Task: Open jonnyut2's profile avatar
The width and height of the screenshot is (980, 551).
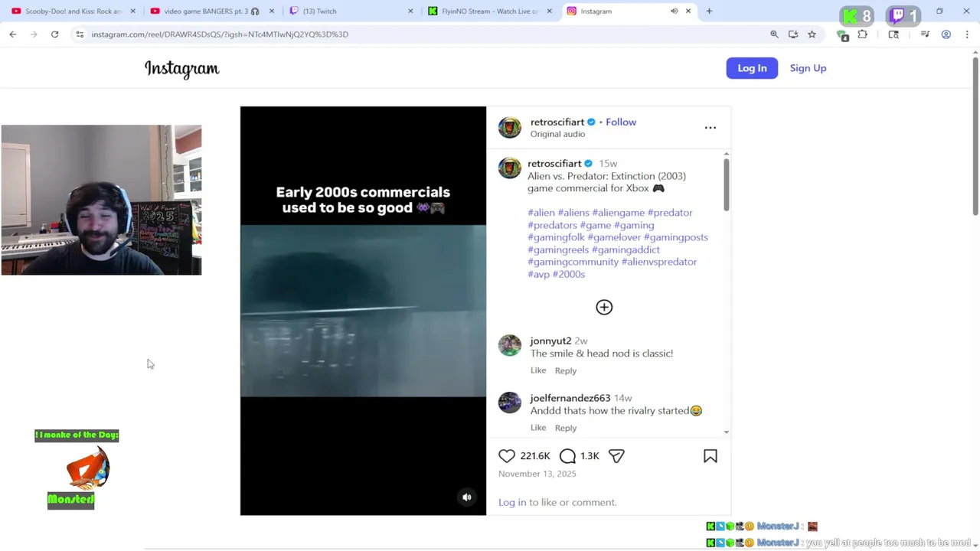Action: (510, 345)
